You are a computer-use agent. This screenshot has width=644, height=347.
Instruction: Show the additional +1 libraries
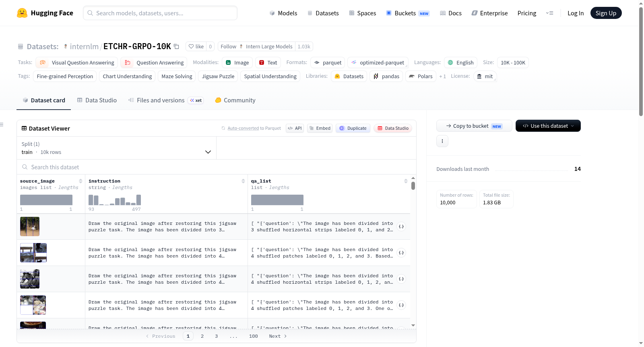click(x=442, y=76)
